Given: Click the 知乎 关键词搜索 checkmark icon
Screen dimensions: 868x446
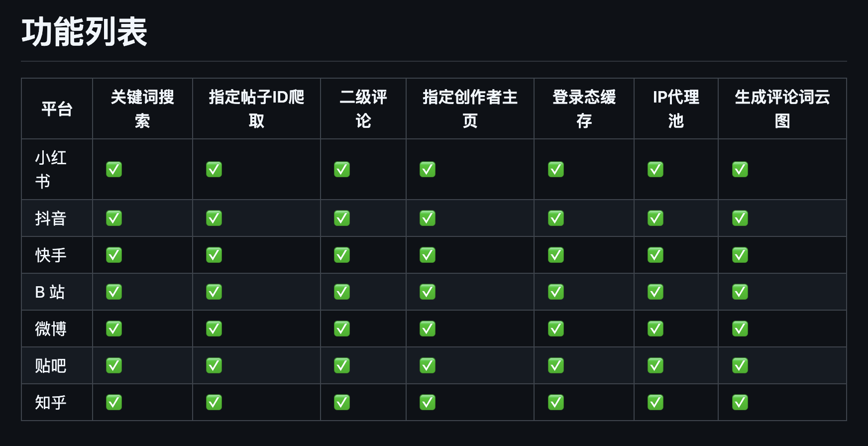Looking at the screenshot, I should pyautogui.click(x=114, y=402).
